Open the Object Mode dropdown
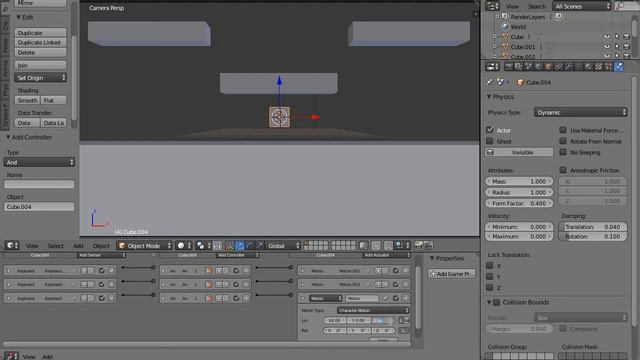This screenshot has width=640, height=360. pyautogui.click(x=144, y=245)
